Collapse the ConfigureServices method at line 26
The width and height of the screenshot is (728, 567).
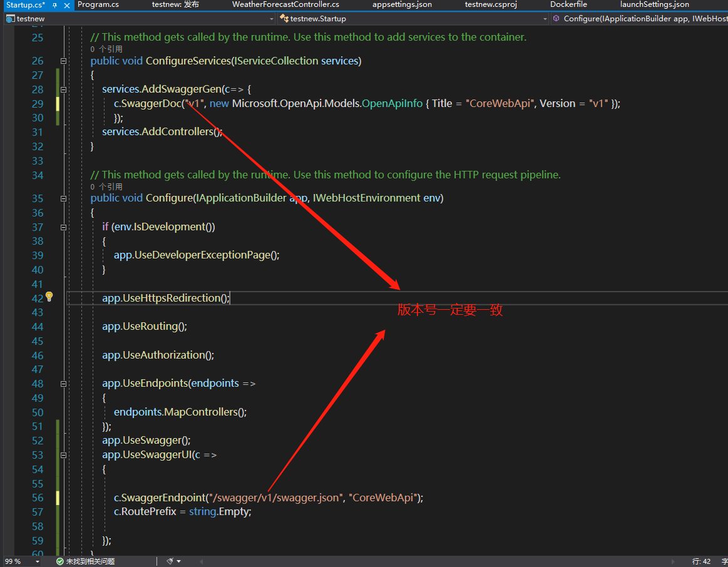point(63,61)
